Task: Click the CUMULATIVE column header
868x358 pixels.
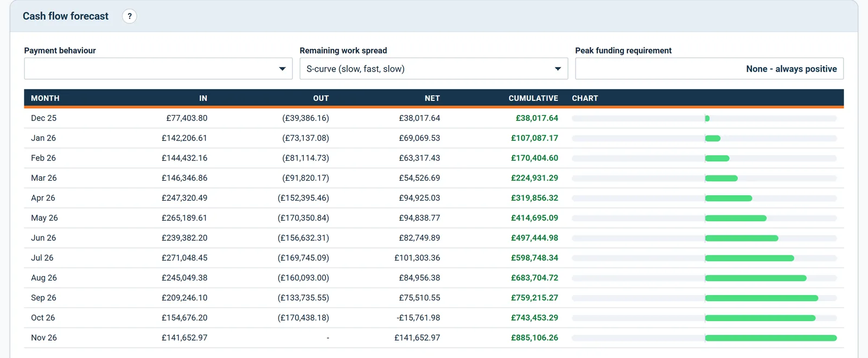Action: click(533, 98)
